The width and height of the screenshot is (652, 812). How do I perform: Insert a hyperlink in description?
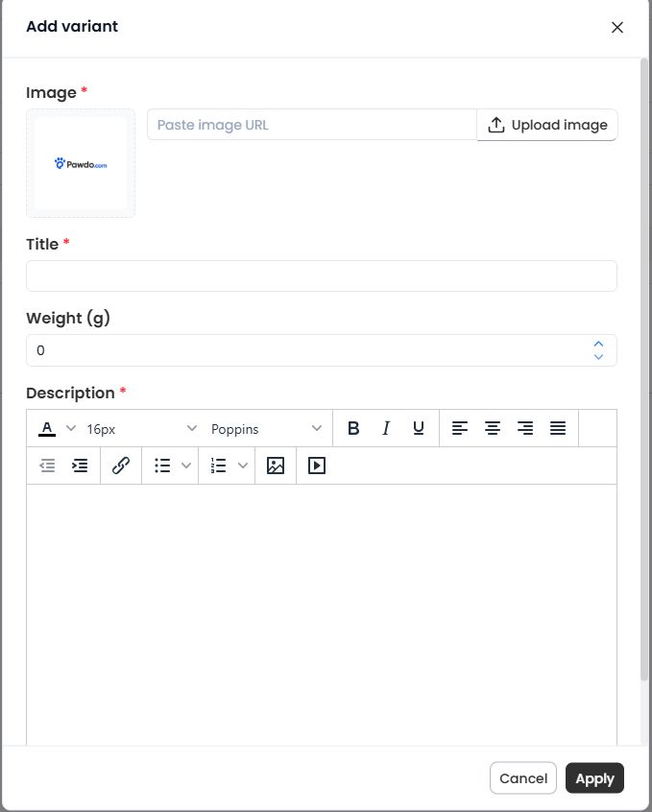121,466
